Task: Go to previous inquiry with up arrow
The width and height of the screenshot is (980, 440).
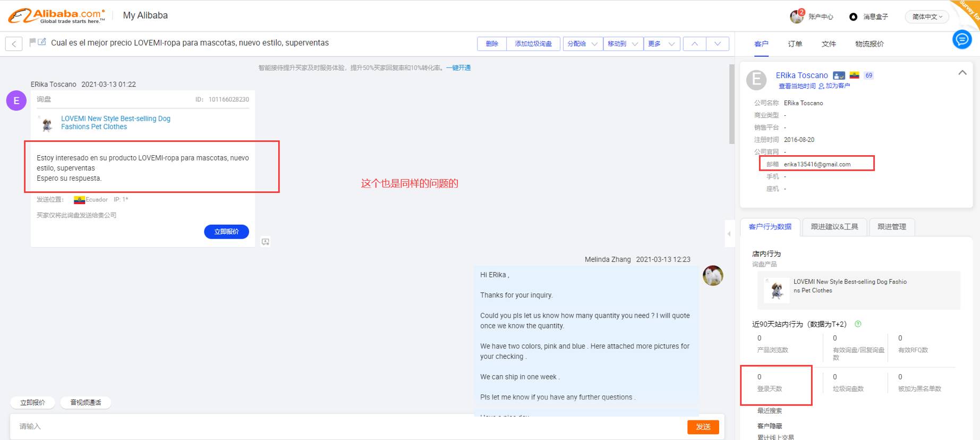Action: [x=694, y=44]
